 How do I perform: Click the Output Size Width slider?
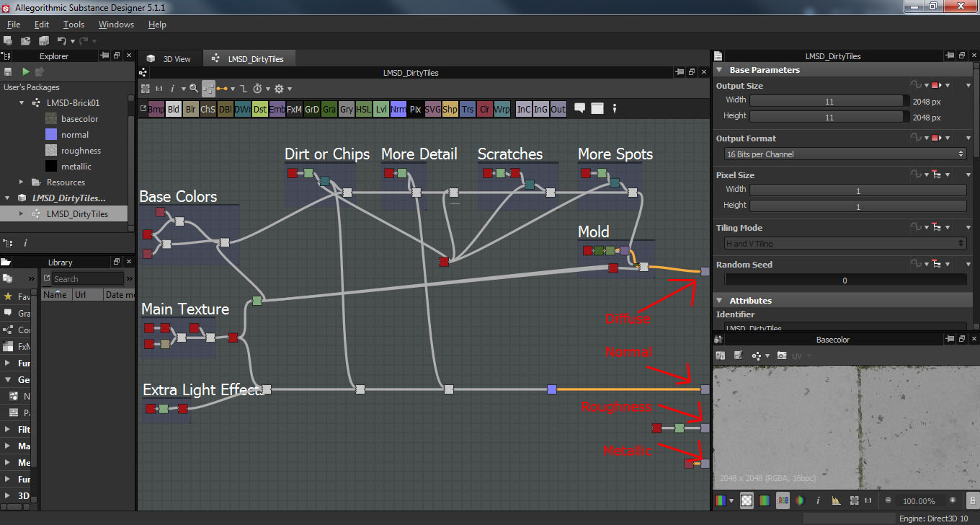[829, 101]
